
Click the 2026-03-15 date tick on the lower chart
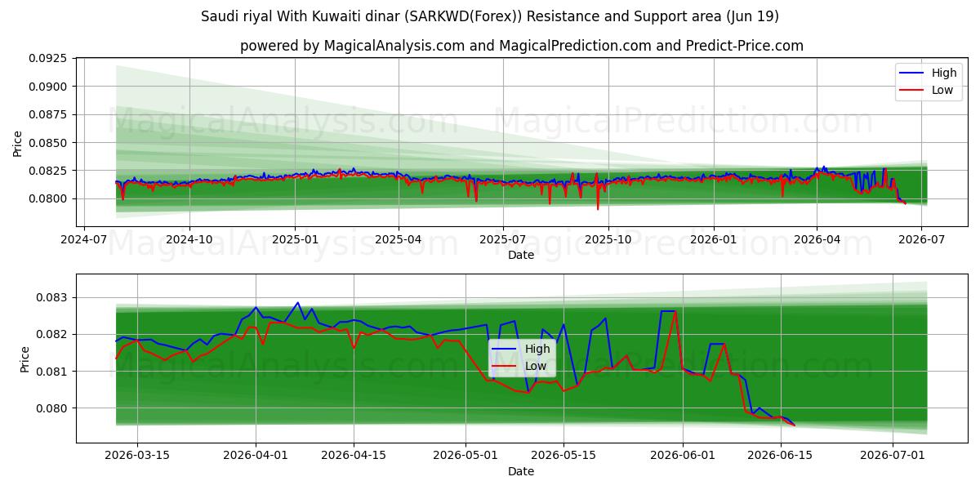point(136,456)
